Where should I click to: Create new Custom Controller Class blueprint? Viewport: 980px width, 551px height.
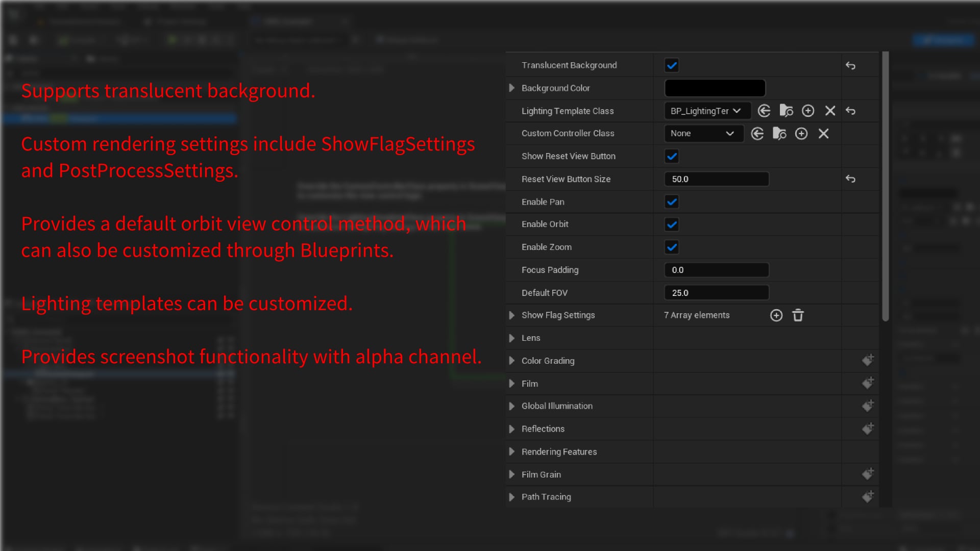pyautogui.click(x=801, y=134)
